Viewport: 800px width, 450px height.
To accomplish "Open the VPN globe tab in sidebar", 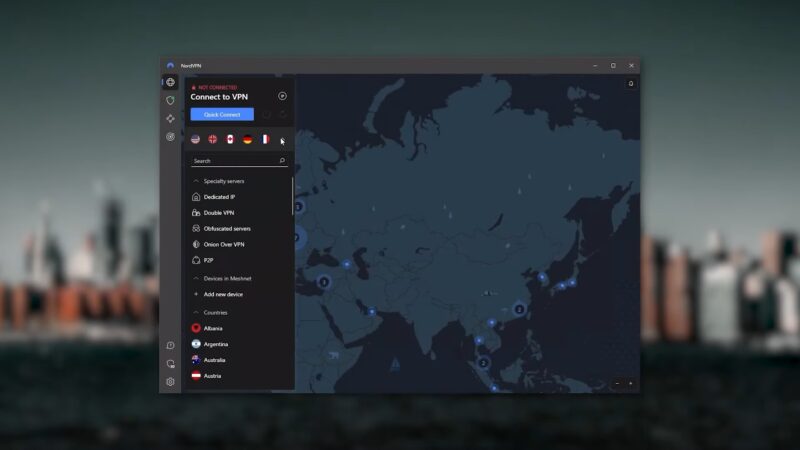I will coord(170,82).
